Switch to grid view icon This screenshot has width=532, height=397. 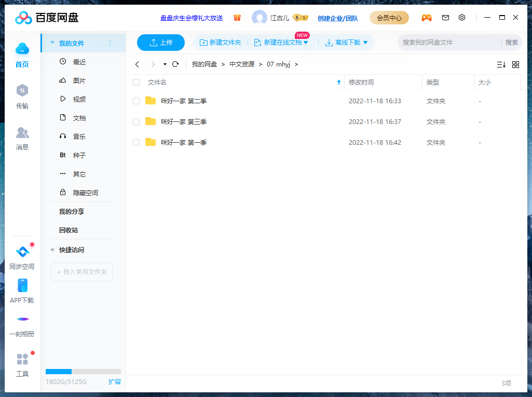(515, 64)
